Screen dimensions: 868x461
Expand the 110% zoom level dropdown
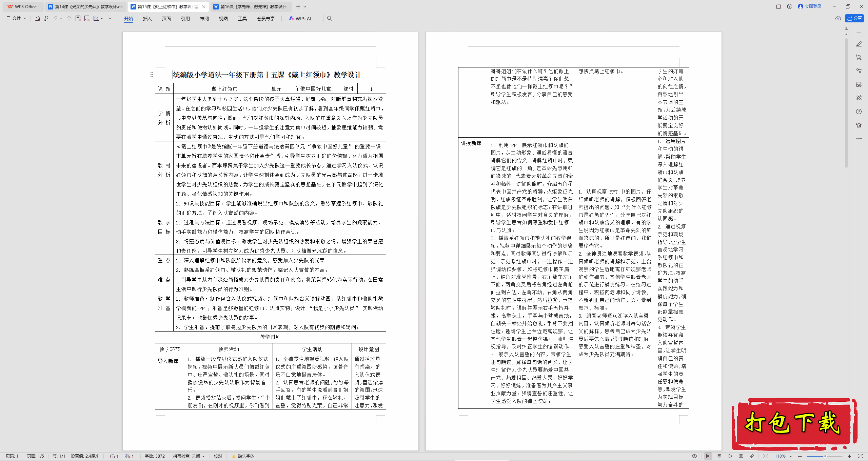(790, 456)
